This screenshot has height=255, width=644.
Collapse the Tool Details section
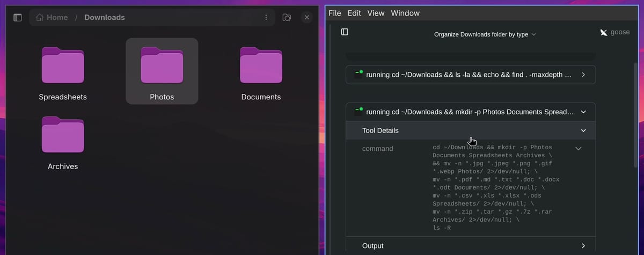(x=471, y=130)
